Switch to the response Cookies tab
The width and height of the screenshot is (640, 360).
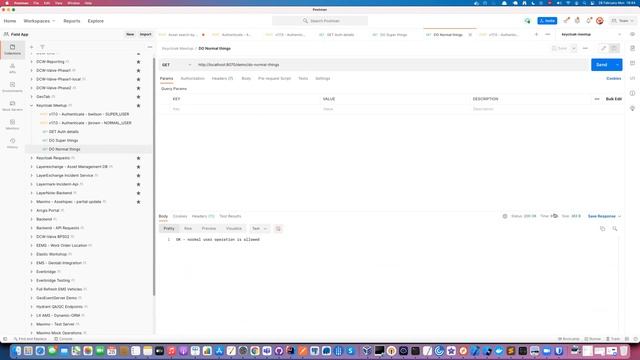point(180,216)
